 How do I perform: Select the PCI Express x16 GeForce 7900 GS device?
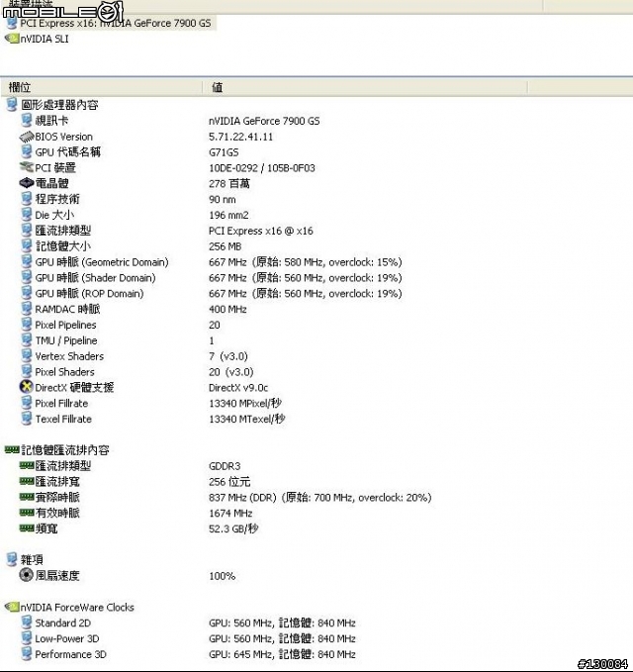click(x=110, y=23)
